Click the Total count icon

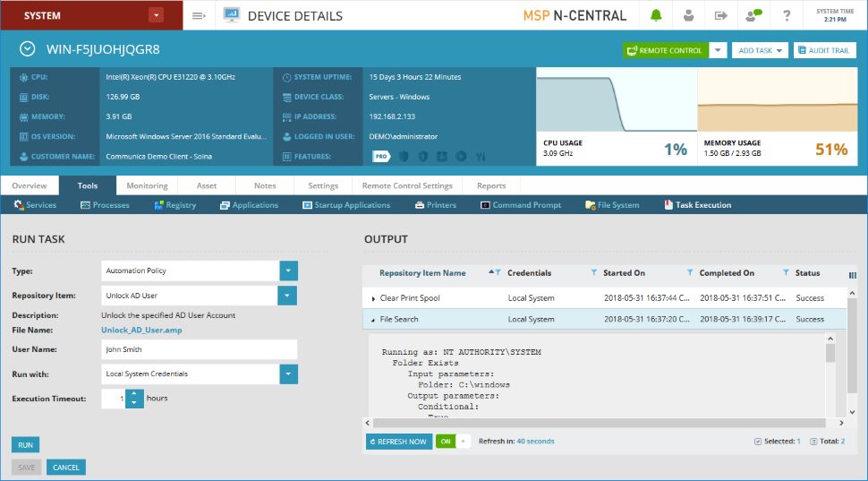coord(813,441)
